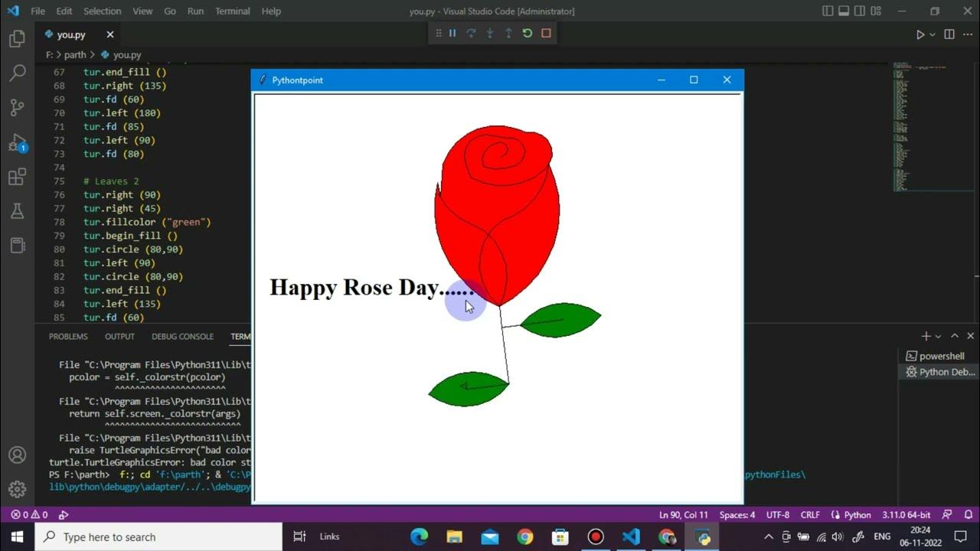Toggle bottom panel layout icon

click(844, 11)
